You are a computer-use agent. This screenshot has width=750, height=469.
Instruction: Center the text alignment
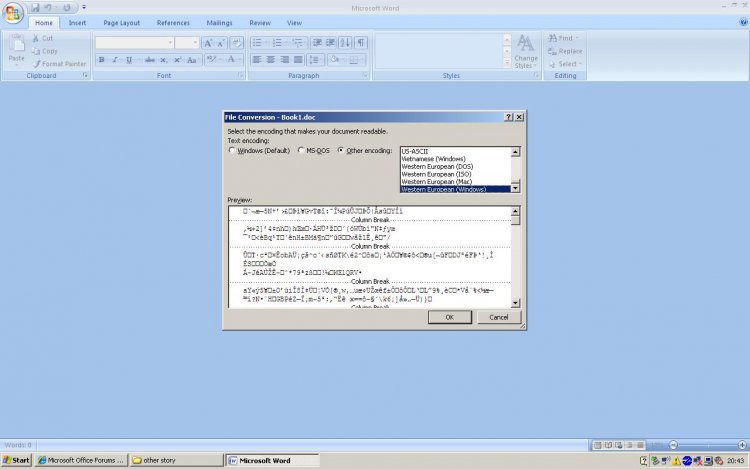tap(271, 60)
